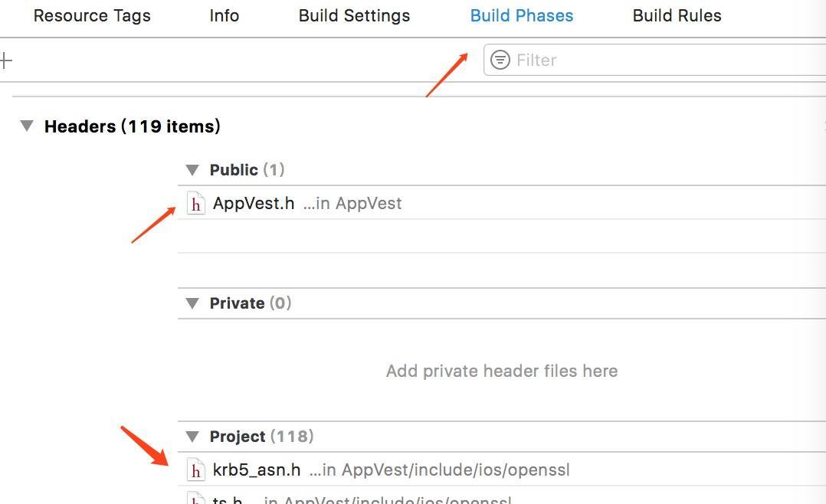This screenshot has width=826, height=504.
Task: Click the ts.h header file icon
Action: click(196, 499)
